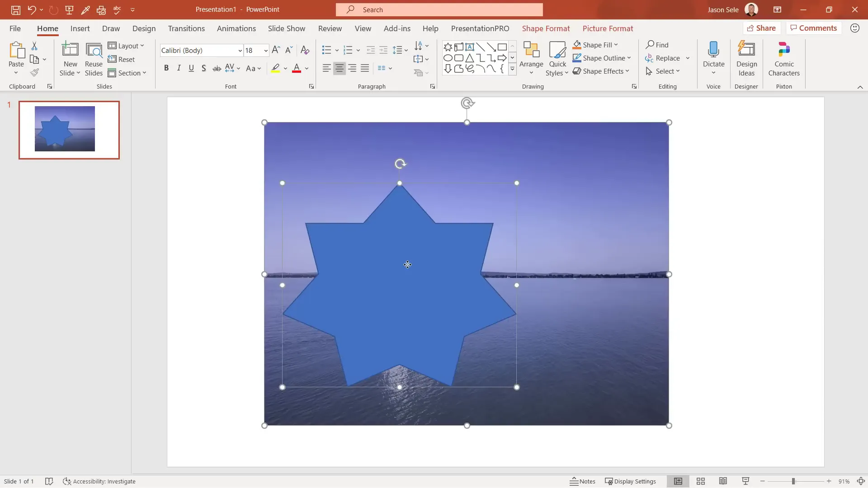868x488 pixels.
Task: Toggle underline formatting
Action: coord(191,68)
